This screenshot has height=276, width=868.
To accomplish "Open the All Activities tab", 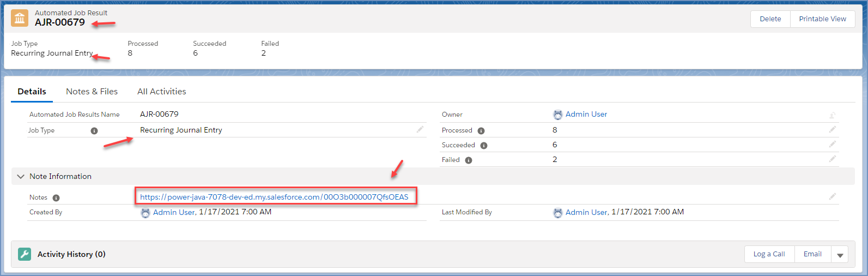I will click(161, 92).
